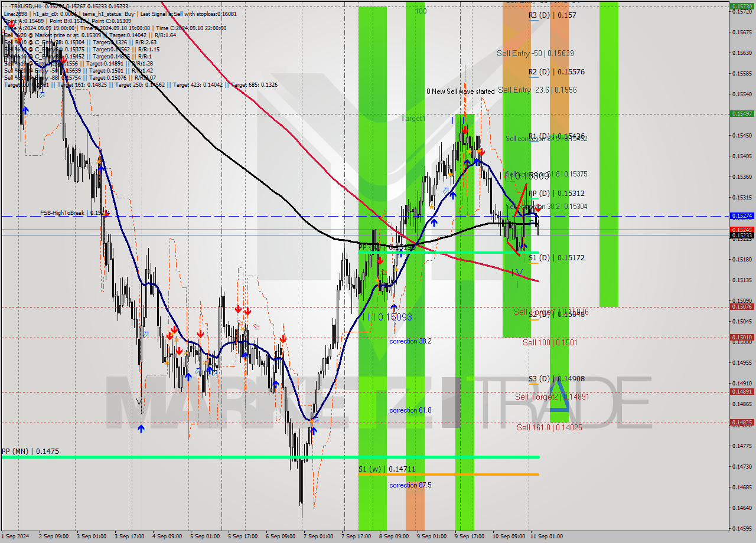Click the green 0.15730 price tag

coord(742,6)
